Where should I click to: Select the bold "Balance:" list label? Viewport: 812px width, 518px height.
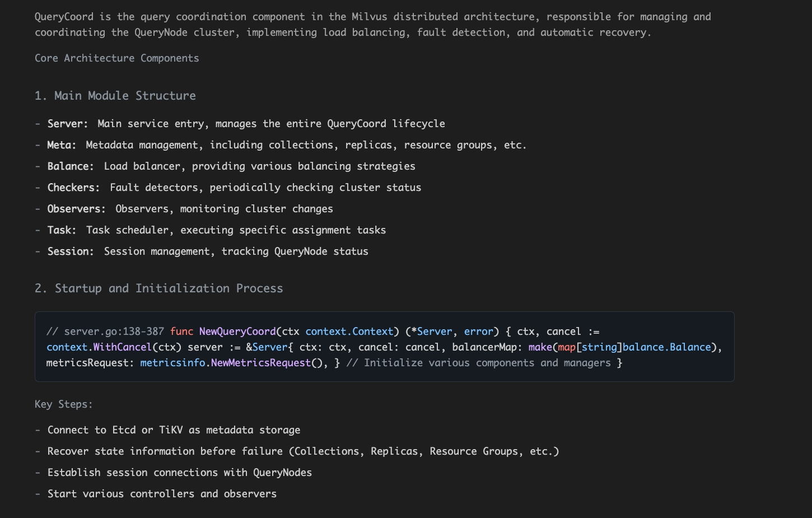71,166
